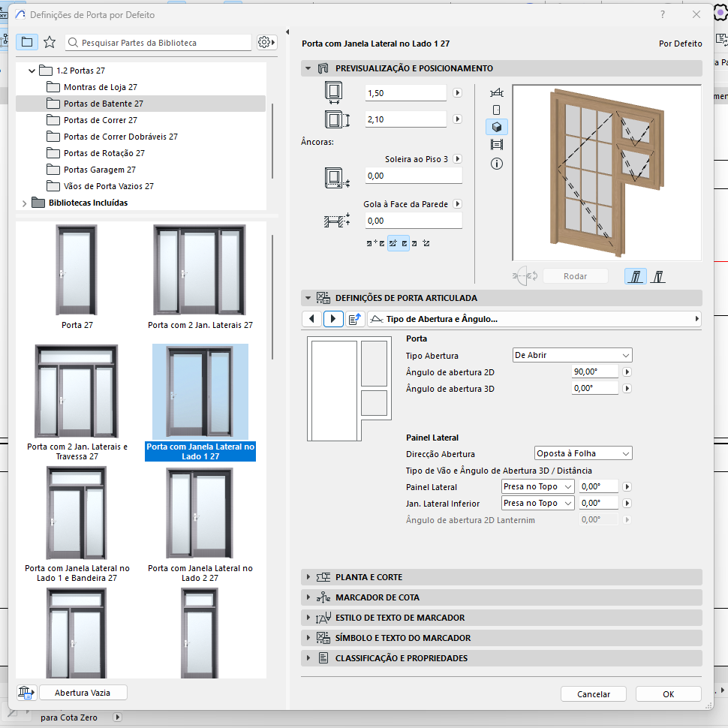Open the Gola à Face da Parede arrow menu
728x728 pixels.
457,204
